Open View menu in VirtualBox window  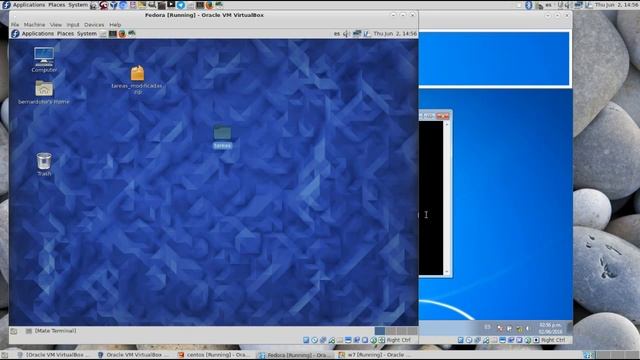(56, 24)
